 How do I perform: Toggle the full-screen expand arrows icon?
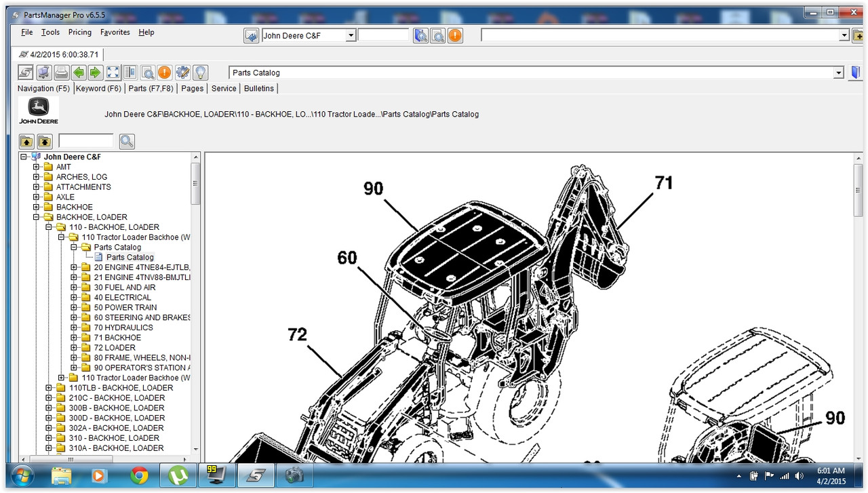click(113, 73)
